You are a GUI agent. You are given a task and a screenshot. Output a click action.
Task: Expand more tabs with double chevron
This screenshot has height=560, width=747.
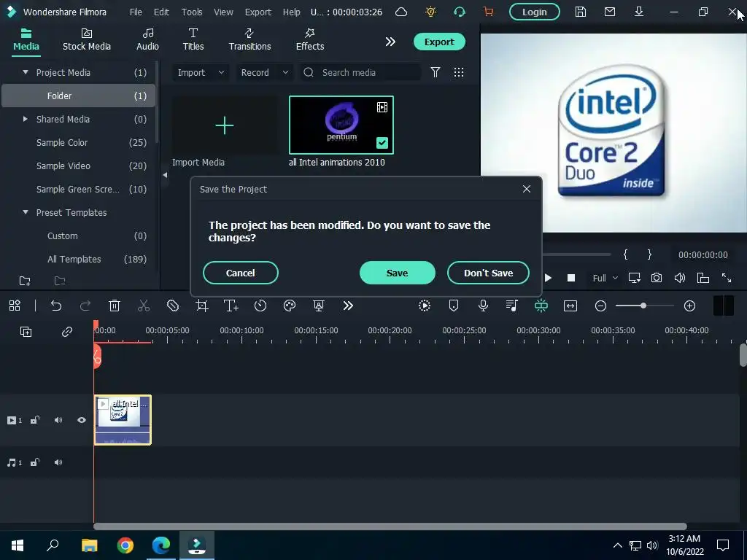point(390,42)
